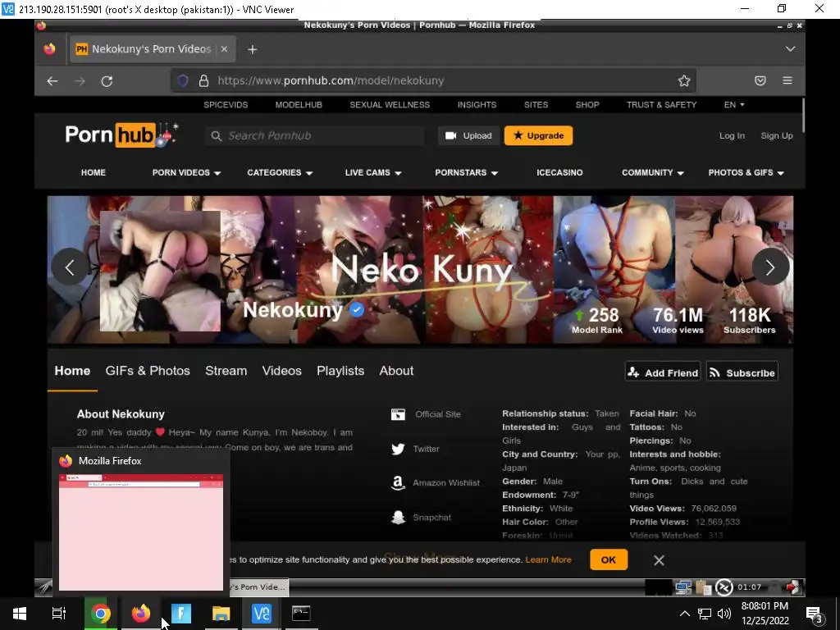
Task: Switch to Google Chrome on the taskbar
Action: pos(100,614)
